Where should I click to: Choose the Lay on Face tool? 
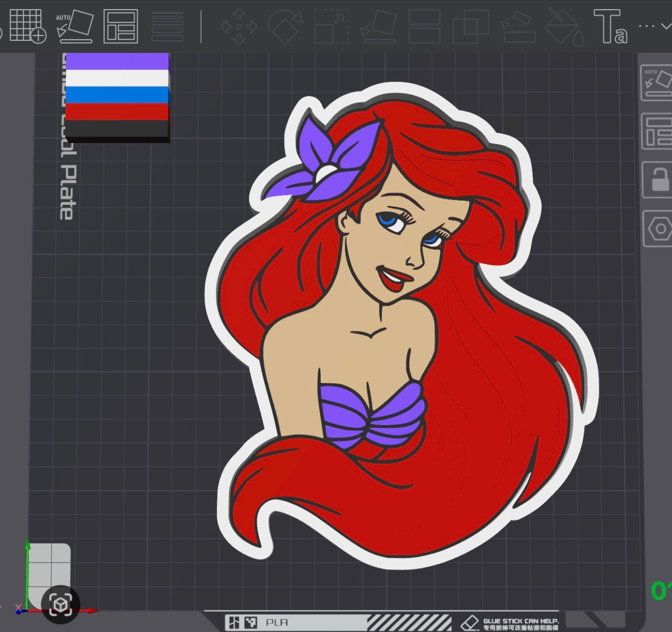point(379,26)
